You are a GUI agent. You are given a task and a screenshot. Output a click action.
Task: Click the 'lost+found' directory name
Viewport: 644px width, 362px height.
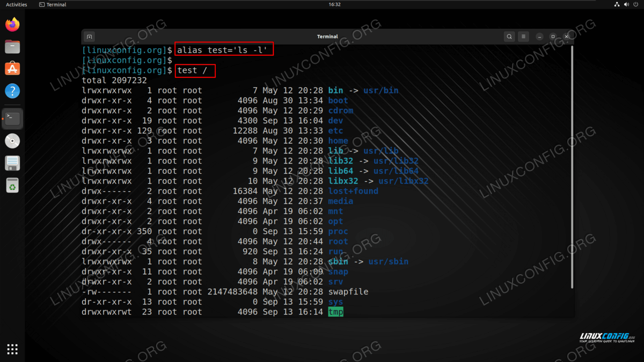353,191
